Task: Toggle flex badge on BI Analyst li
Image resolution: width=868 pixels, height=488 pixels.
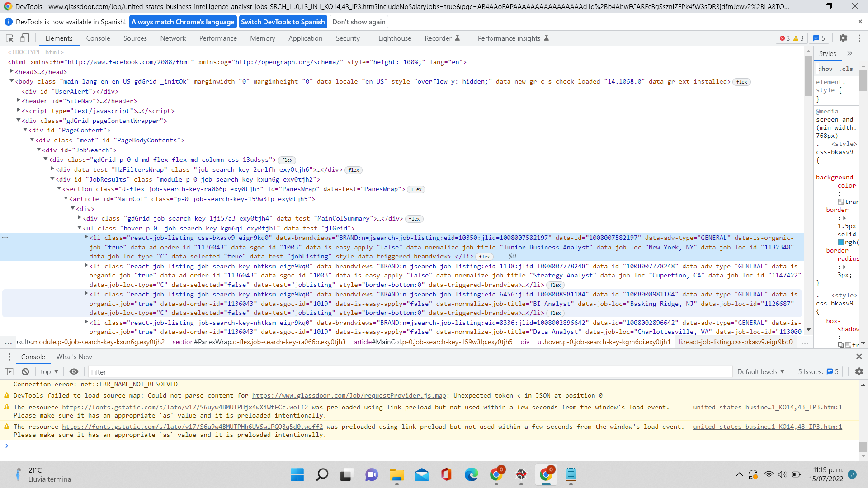Action: coord(555,313)
